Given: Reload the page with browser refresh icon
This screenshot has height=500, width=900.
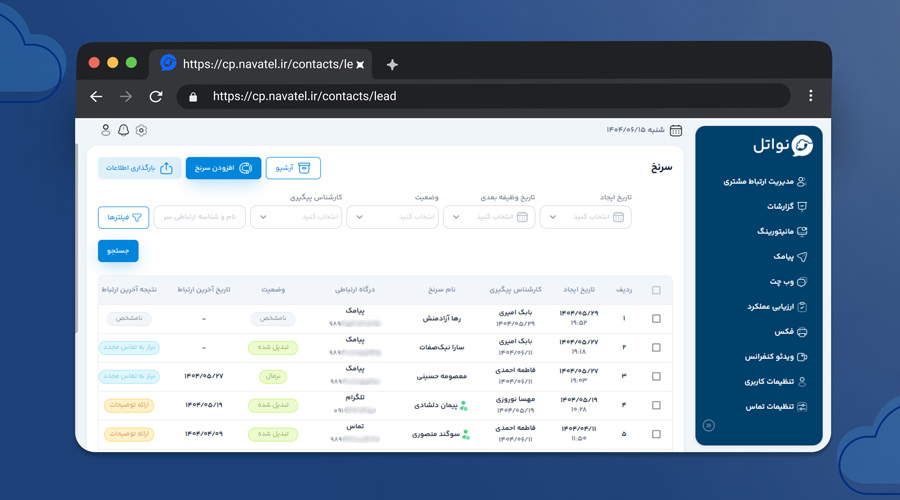Looking at the screenshot, I should [156, 96].
